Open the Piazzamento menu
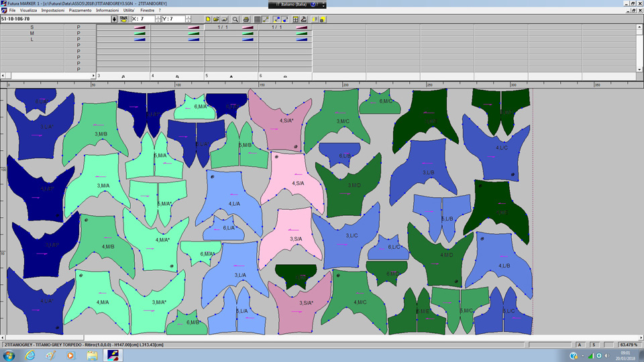644x362 pixels. tap(80, 11)
